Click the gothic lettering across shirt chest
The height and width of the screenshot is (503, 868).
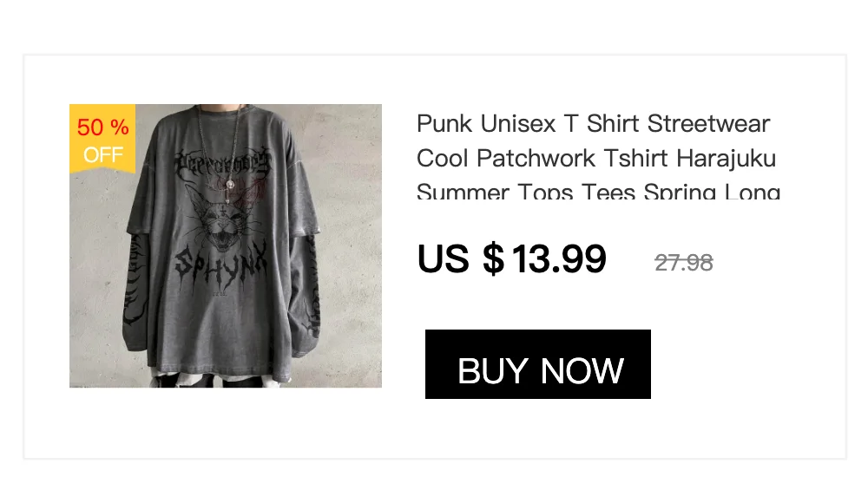(223, 162)
